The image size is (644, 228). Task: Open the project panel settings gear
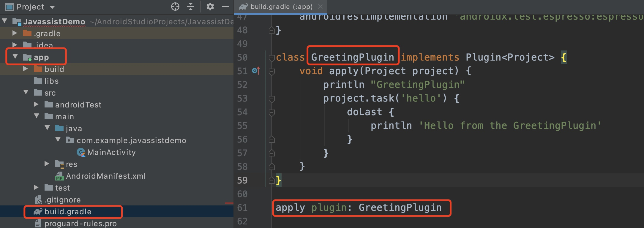[210, 7]
